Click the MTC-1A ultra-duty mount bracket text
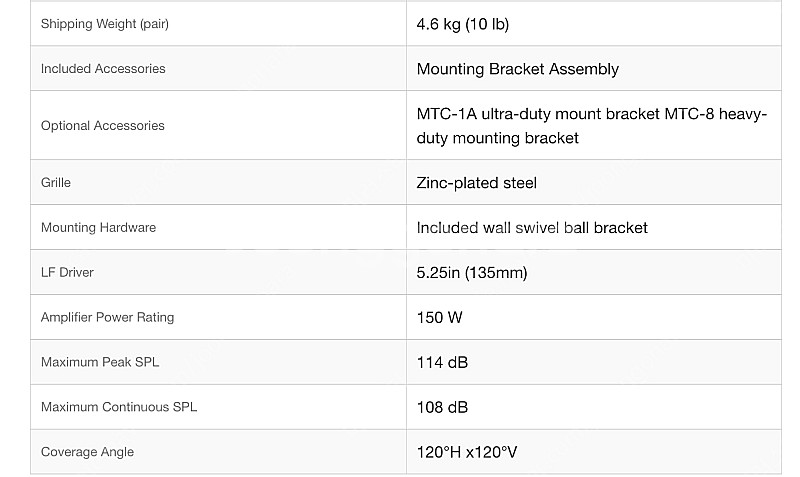 (538, 114)
